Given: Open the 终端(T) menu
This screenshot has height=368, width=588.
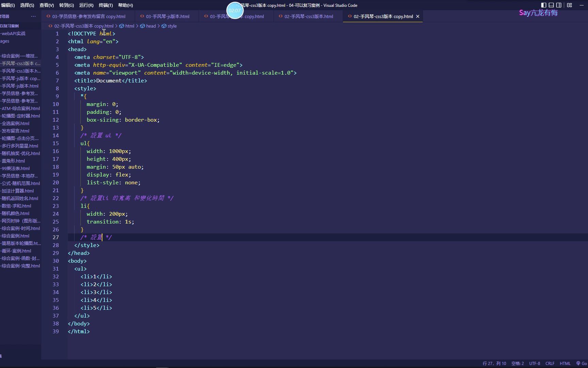Looking at the screenshot, I should coord(106,5).
